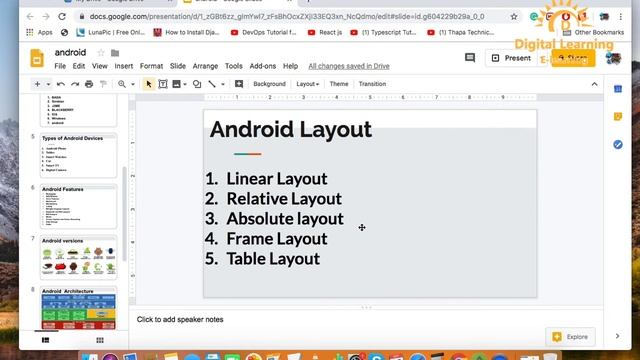Hide side panel with right chevron
640x360 pixels.
pos(617,336)
